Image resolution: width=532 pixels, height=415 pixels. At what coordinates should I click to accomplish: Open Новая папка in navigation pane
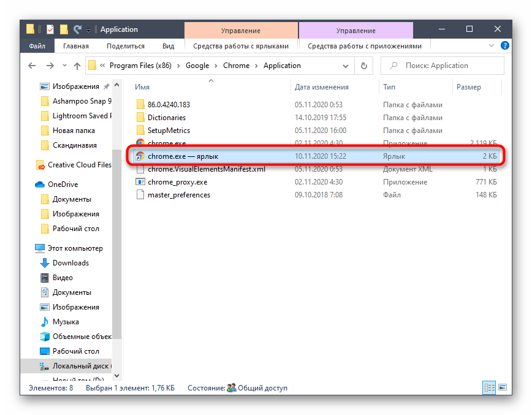[74, 131]
